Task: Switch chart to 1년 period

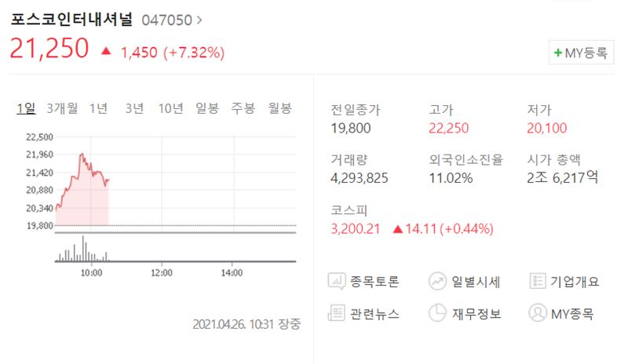Action: 99,108
